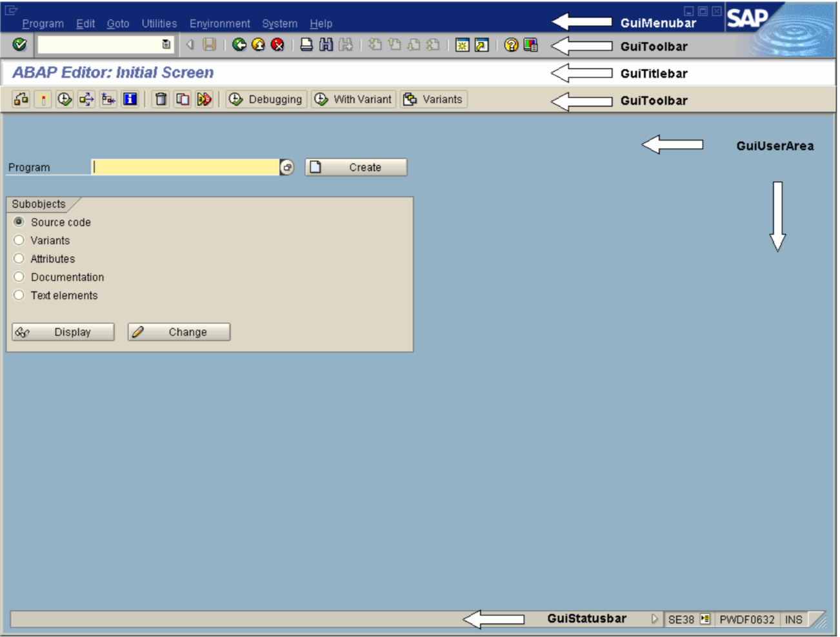The height and width of the screenshot is (637, 840).
Task: Click the Delete trash can icon
Action: [161, 99]
